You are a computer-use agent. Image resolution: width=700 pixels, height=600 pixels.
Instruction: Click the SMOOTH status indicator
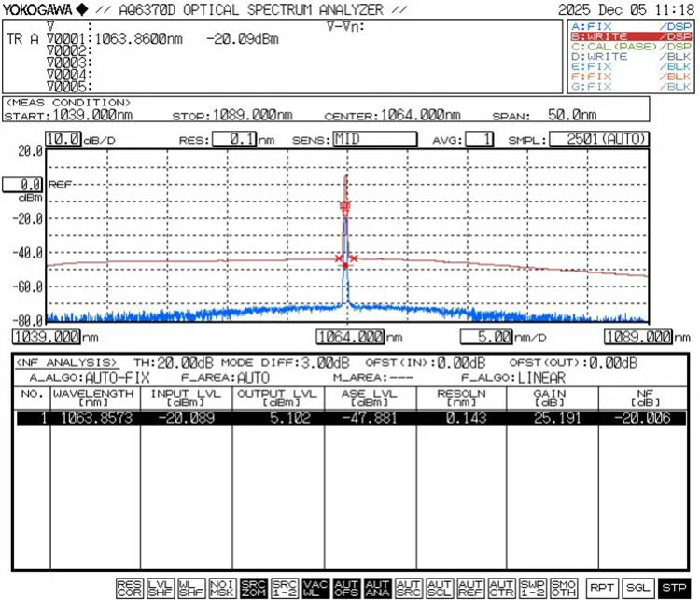coord(564,589)
